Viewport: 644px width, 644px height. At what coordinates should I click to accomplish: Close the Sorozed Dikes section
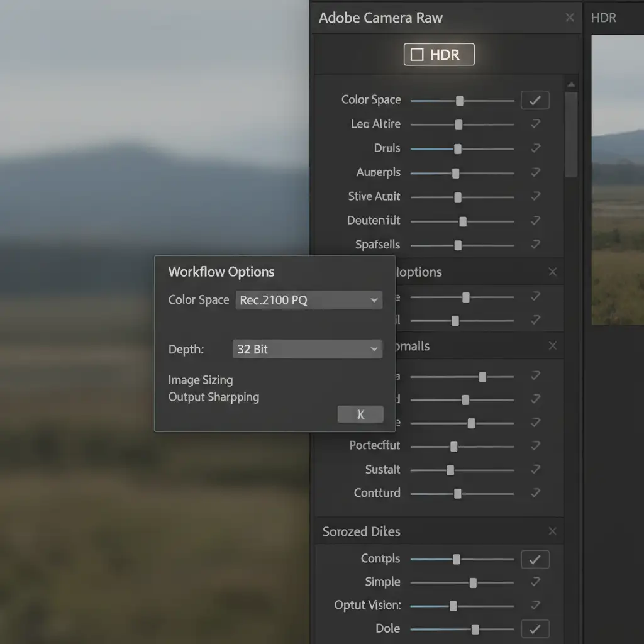click(x=552, y=531)
